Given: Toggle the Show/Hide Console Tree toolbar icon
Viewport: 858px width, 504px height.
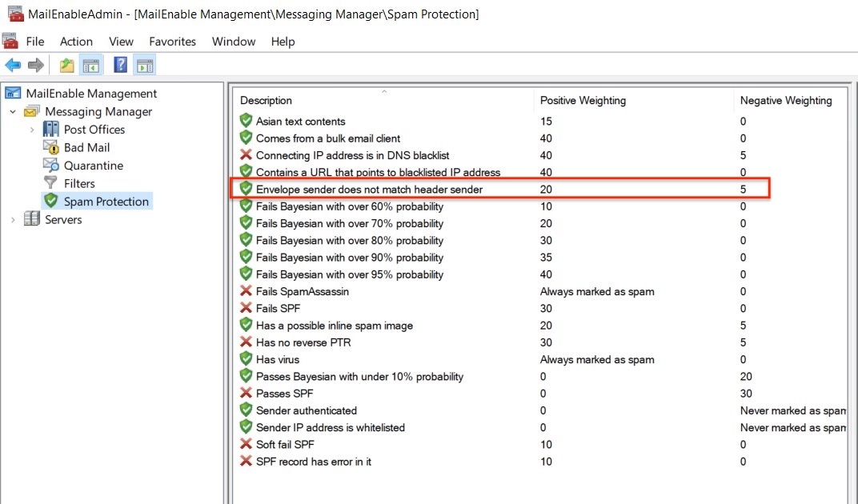Looking at the screenshot, I should point(90,66).
